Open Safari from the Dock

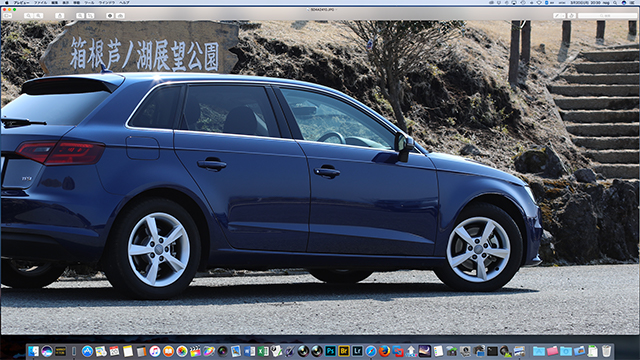[371, 351]
